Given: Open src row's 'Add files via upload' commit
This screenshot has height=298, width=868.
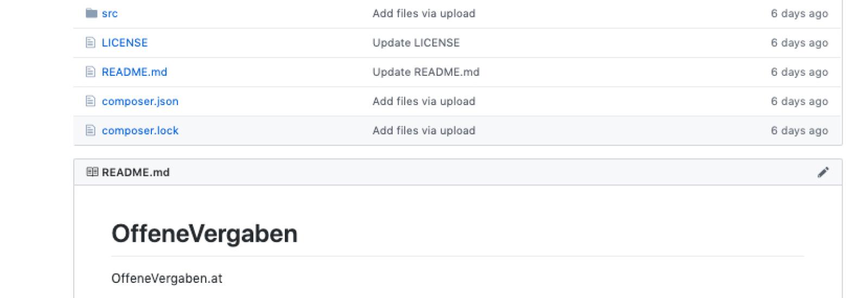Looking at the screenshot, I should coord(424,14).
